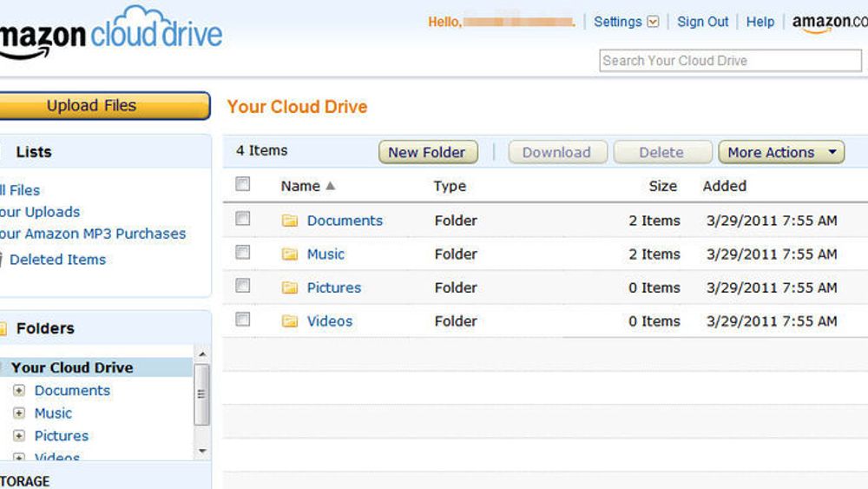Open Your Uploads list
The width and height of the screenshot is (868, 489).
pos(40,212)
